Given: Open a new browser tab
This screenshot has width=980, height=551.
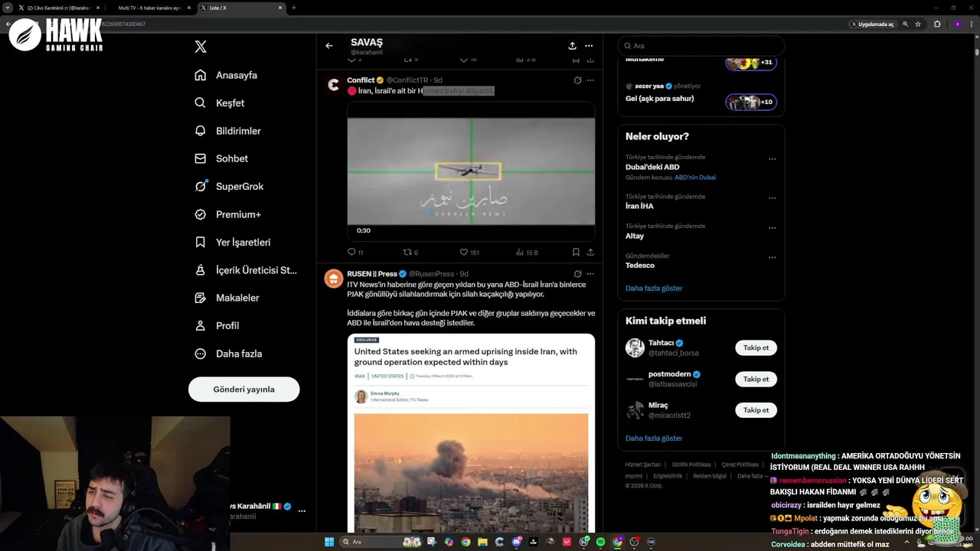Looking at the screenshot, I should pos(294,8).
